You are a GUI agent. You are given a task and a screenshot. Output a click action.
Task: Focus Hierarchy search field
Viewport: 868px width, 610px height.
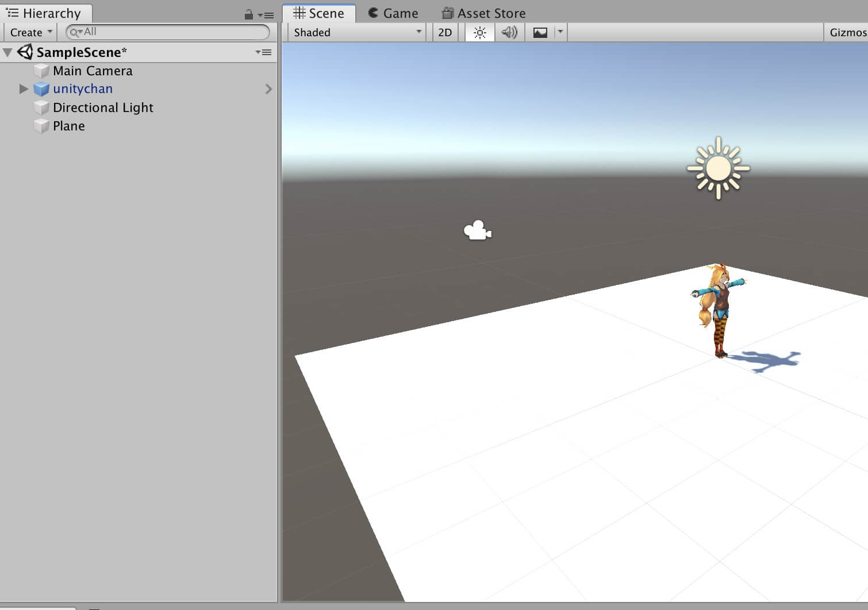[168, 32]
